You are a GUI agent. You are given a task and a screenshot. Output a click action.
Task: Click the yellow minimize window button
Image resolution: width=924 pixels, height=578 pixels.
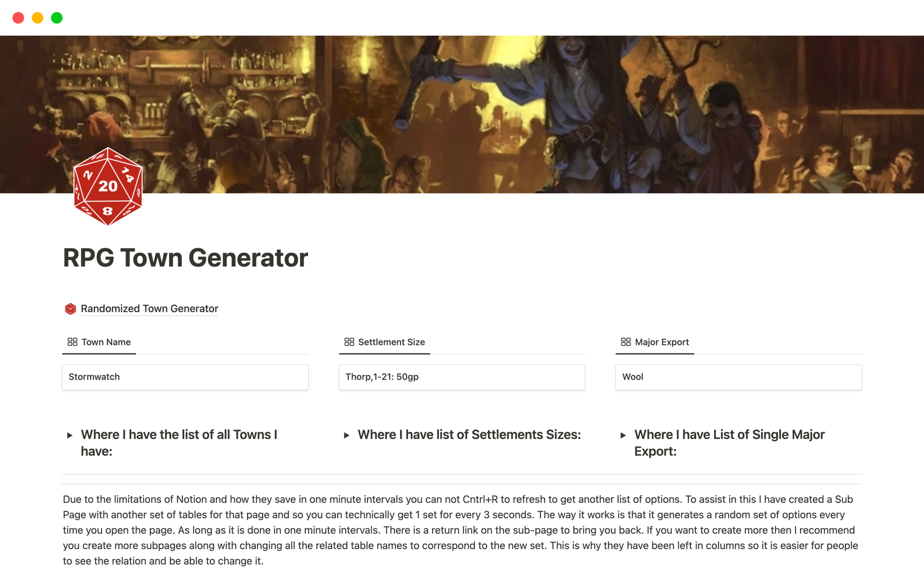tap(37, 17)
